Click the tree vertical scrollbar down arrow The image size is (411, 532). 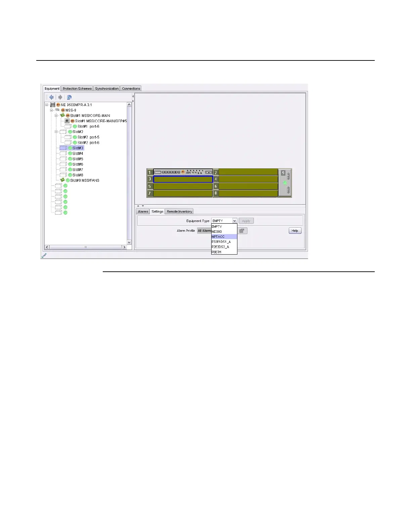pos(129,242)
